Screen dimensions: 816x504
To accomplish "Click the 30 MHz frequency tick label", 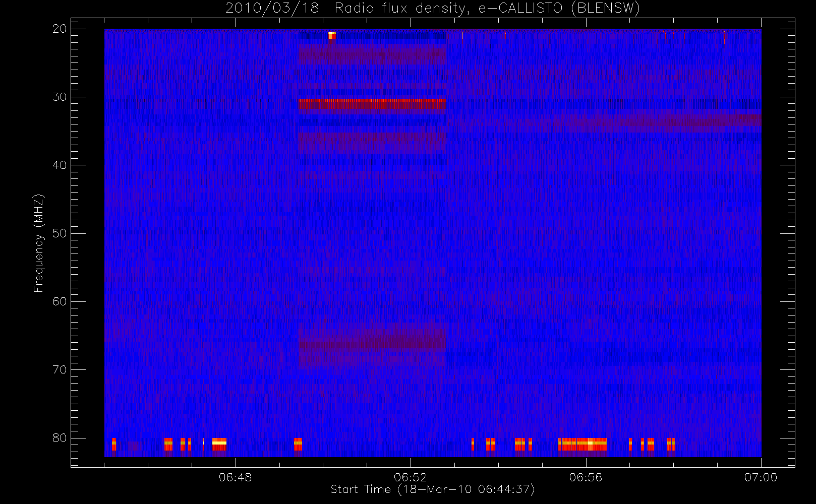I will pos(60,97).
